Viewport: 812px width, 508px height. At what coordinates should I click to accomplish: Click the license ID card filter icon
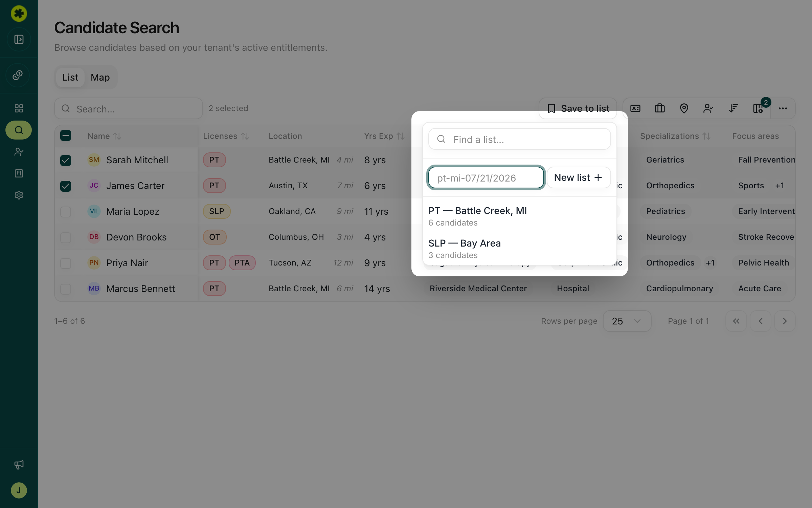point(635,108)
